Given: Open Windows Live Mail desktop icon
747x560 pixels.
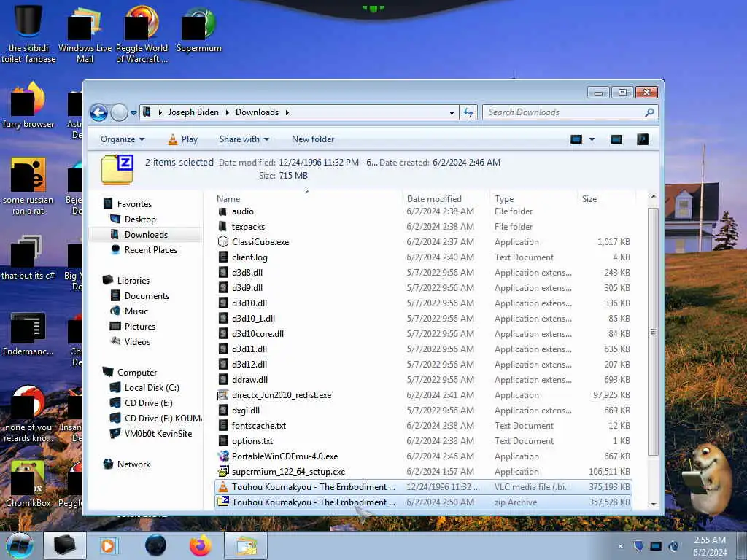Looking at the screenshot, I should (x=85, y=34).
